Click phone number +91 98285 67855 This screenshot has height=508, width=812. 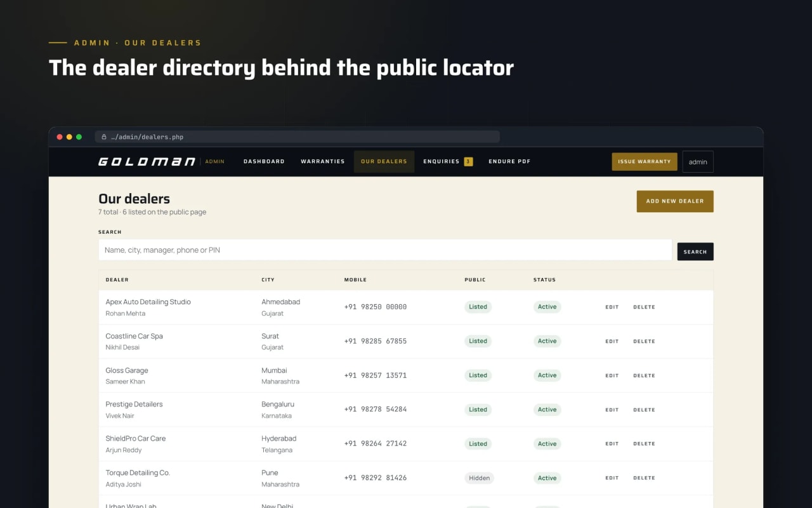pyautogui.click(x=376, y=341)
